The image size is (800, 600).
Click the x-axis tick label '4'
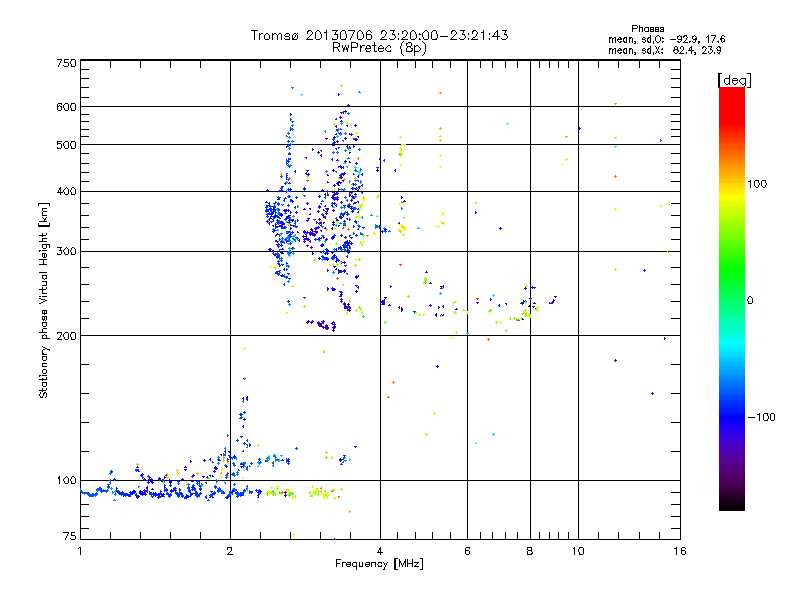(380, 551)
